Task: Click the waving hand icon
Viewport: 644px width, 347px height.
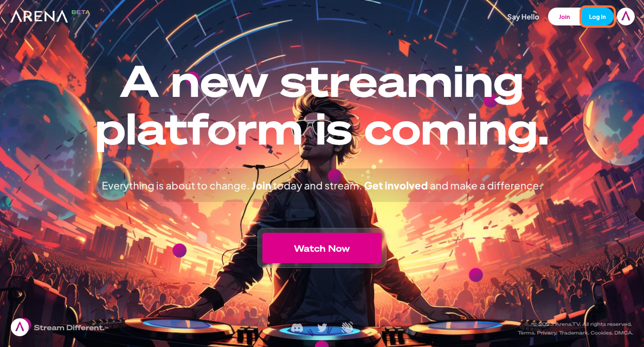Action: pyautogui.click(x=347, y=328)
